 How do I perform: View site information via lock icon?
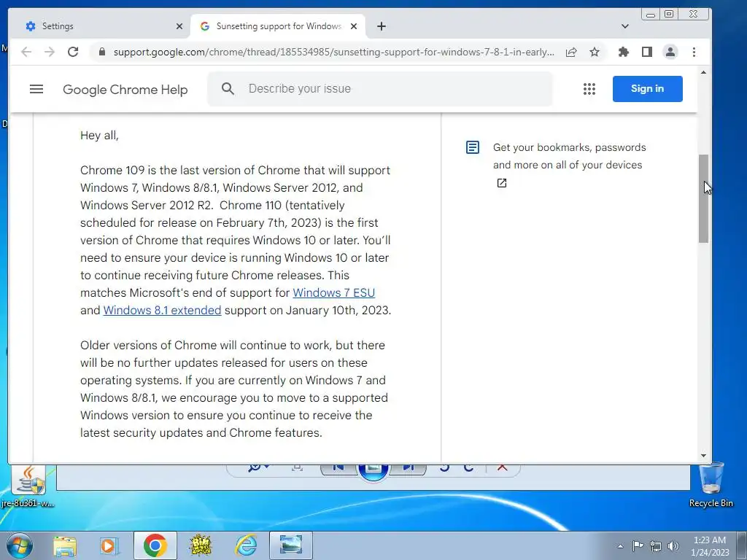[102, 52]
